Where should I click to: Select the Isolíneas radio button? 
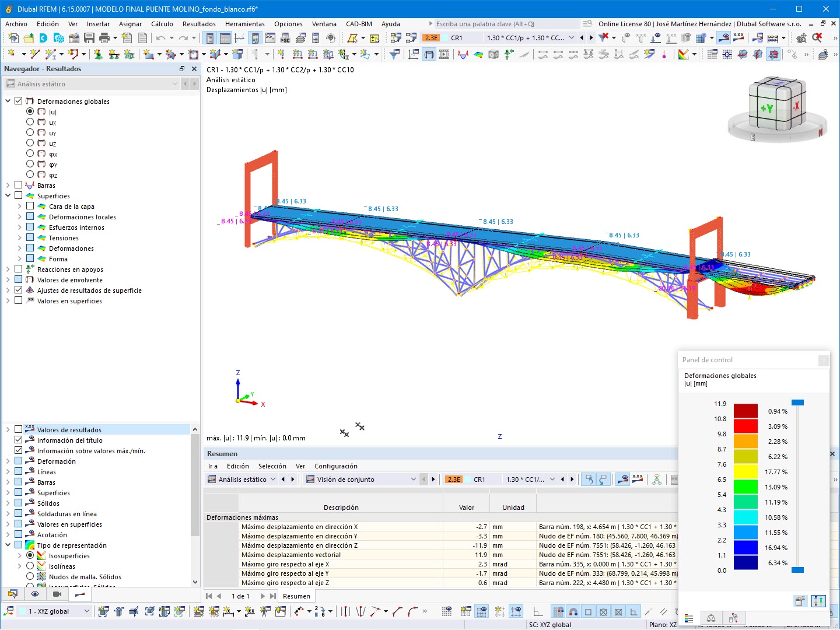[x=30, y=566]
